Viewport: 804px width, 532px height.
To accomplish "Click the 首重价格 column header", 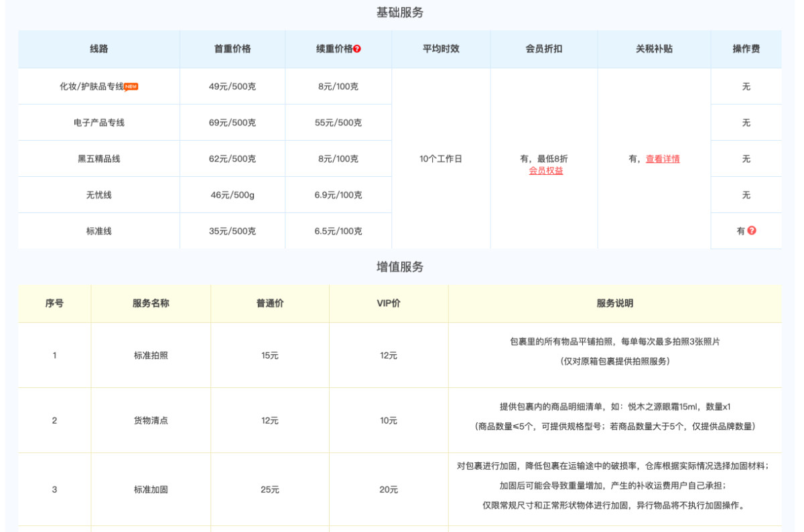I will click(x=232, y=49).
